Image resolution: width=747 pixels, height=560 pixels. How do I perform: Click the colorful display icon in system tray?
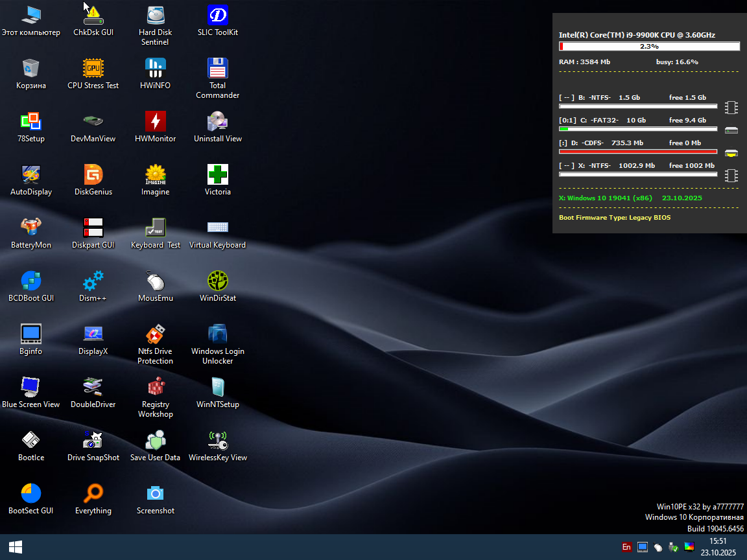click(689, 547)
